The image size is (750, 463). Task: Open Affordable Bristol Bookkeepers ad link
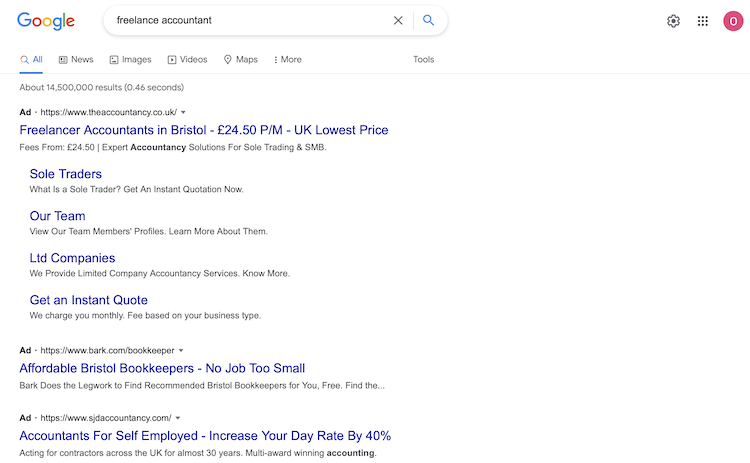coord(162,368)
